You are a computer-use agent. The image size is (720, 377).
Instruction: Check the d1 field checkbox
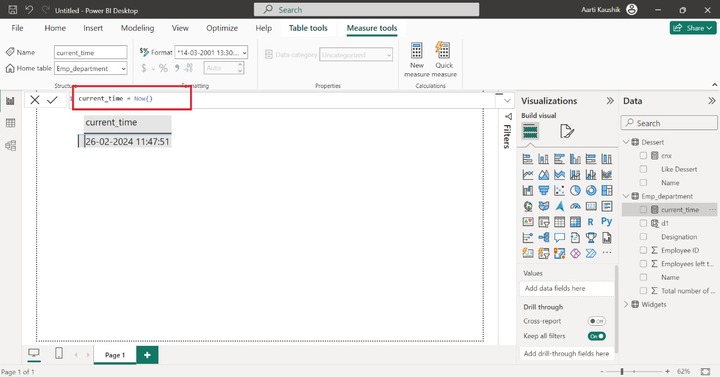643,223
